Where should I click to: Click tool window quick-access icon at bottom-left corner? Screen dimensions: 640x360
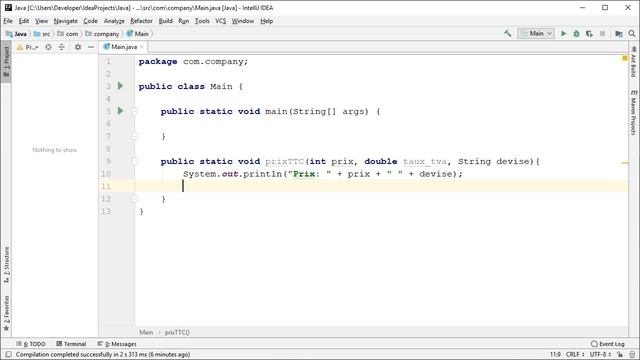(x=8, y=354)
